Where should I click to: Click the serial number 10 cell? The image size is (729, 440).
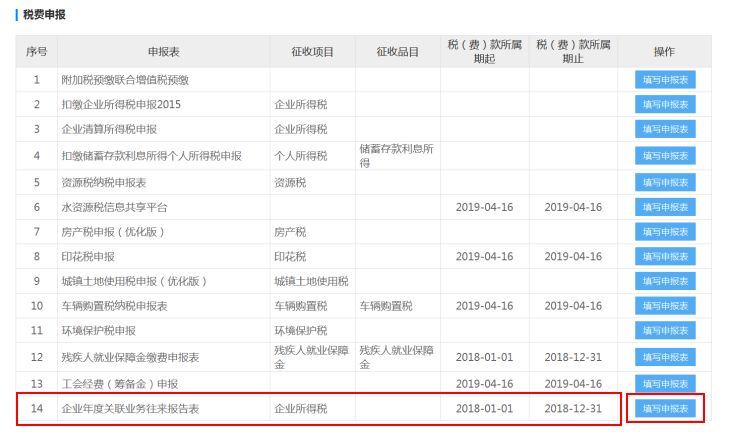[x=37, y=306]
